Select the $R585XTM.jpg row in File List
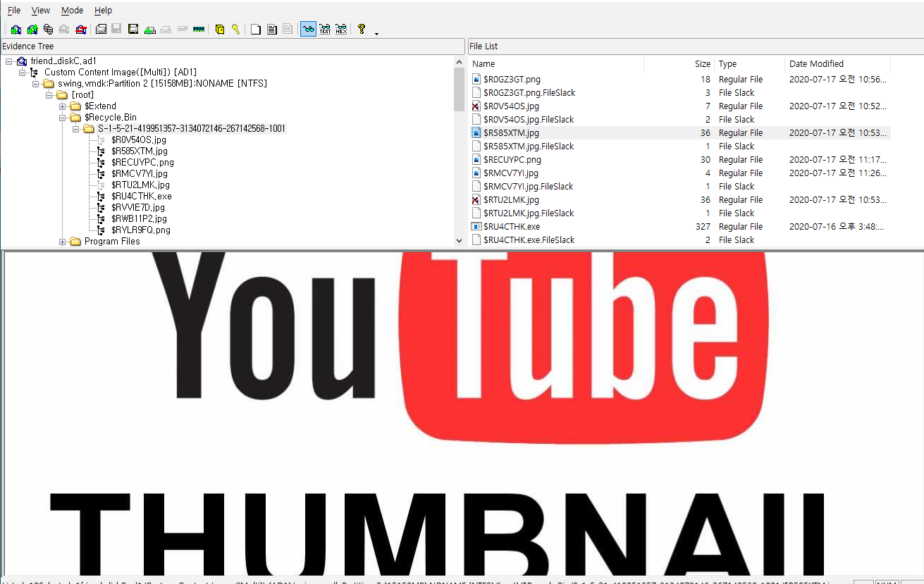 [679, 133]
